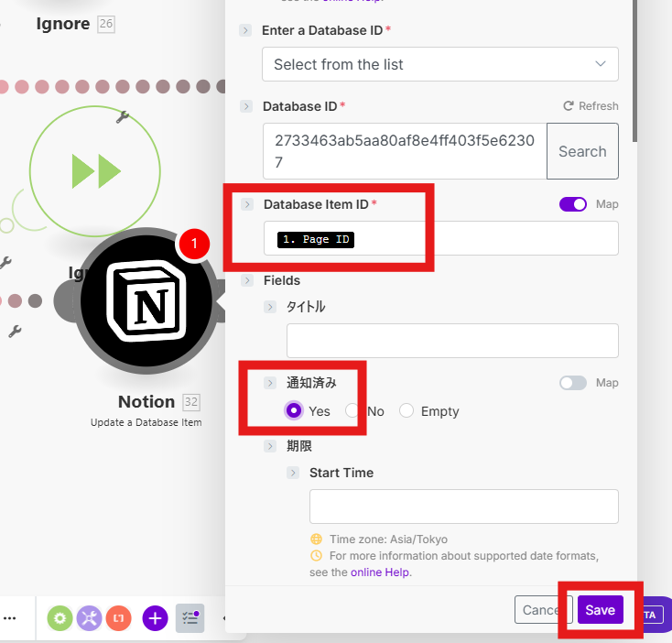Click the green gear icon in bottom toolbar
The height and width of the screenshot is (643, 672).
click(60, 618)
